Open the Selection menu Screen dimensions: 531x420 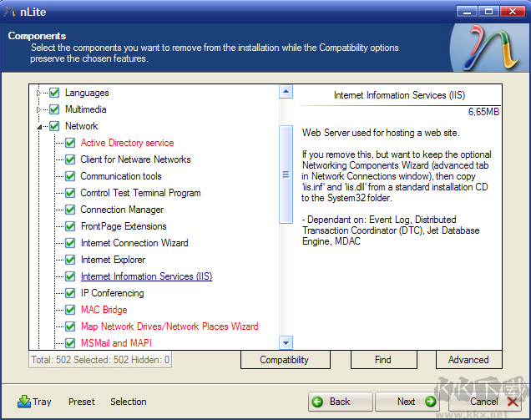pyautogui.click(x=129, y=402)
